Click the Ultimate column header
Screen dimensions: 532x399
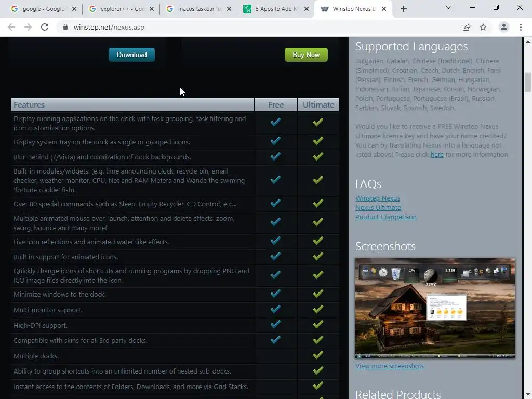[318, 105]
